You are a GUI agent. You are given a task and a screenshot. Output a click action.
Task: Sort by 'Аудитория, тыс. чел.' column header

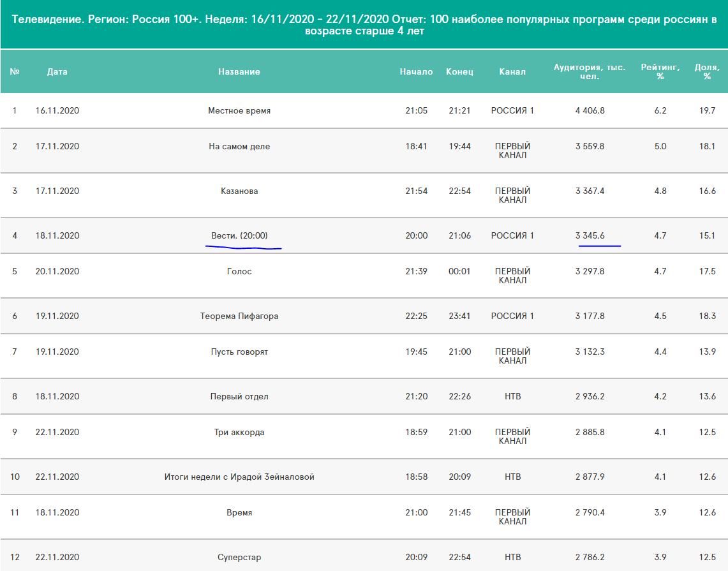pos(589,71)
